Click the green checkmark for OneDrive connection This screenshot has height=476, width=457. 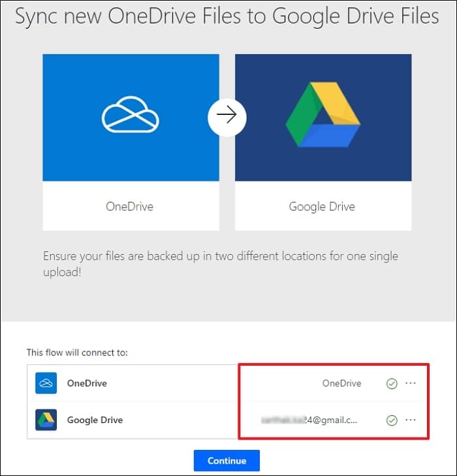point(392,383)
